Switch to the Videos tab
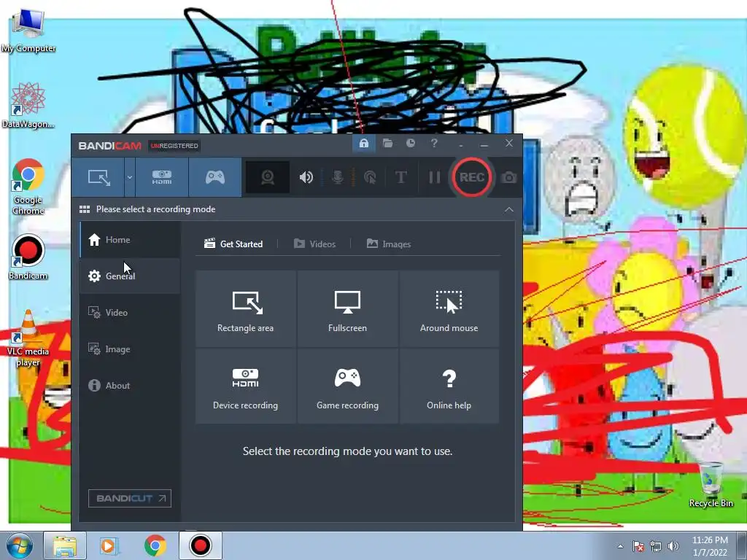 [x=315, y=244]
